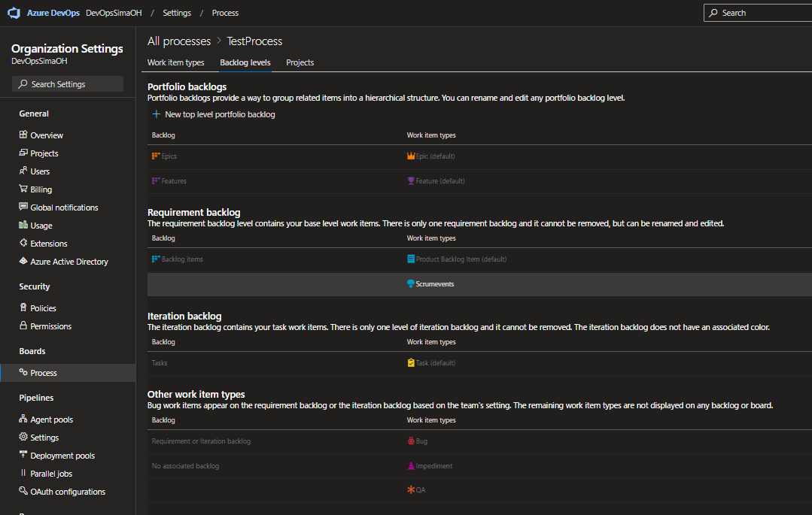Click the Epic crown icon
The height and width of the screenshot is (515, 812).
tap(411, 156)
